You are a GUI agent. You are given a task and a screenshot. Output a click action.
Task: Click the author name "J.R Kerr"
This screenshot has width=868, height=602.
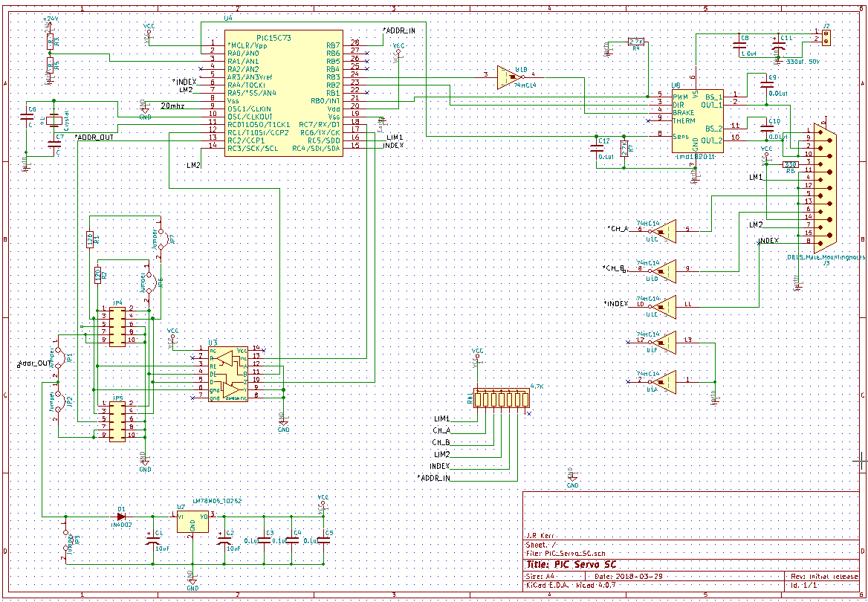tap(540, 536)
